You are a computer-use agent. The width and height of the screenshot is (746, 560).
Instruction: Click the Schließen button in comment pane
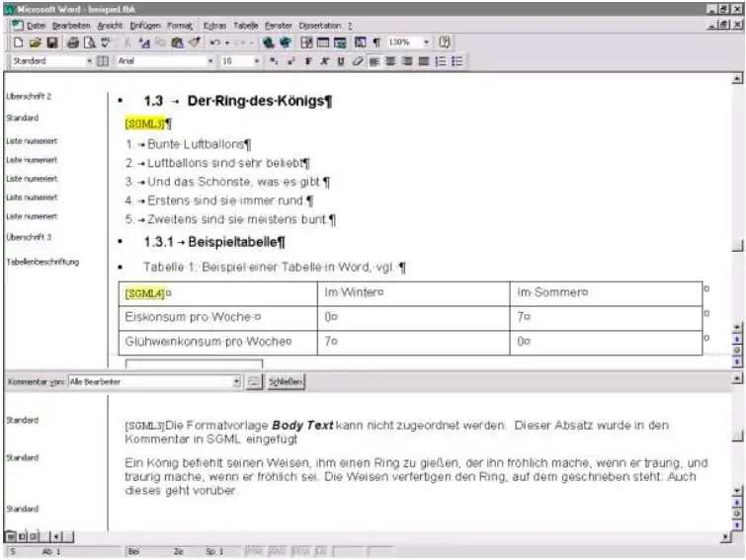(286, 381)
